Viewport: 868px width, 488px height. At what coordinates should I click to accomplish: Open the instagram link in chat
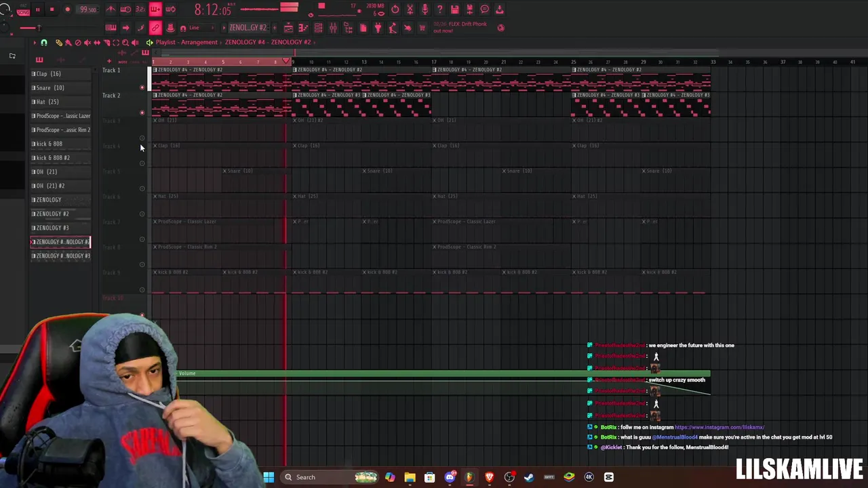[x=719, y=428]
